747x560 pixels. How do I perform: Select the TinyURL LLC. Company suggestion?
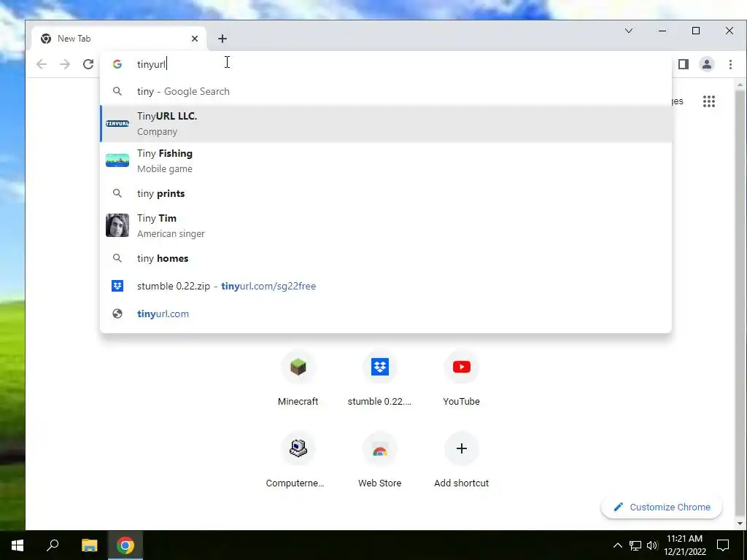pos(386,123)
